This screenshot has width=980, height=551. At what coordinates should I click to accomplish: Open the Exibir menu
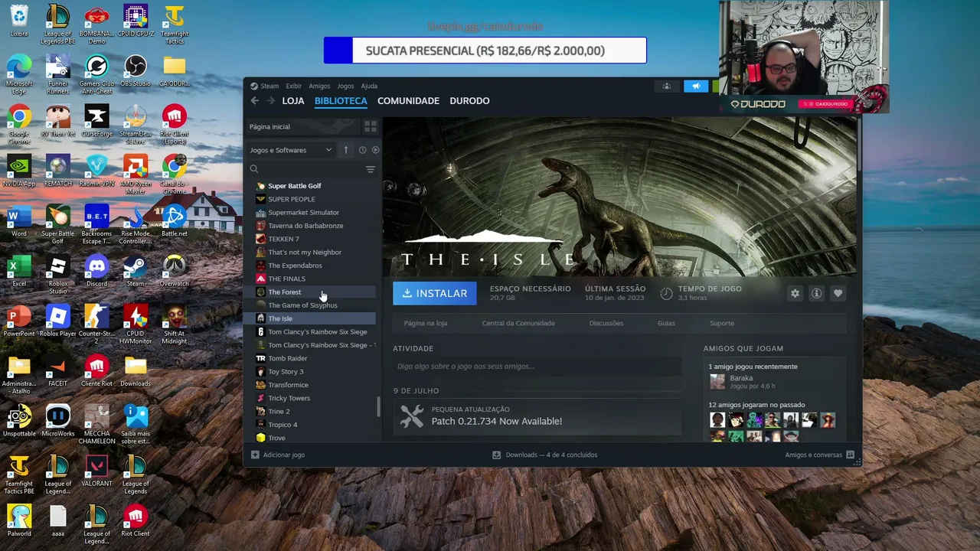(294, 86)
